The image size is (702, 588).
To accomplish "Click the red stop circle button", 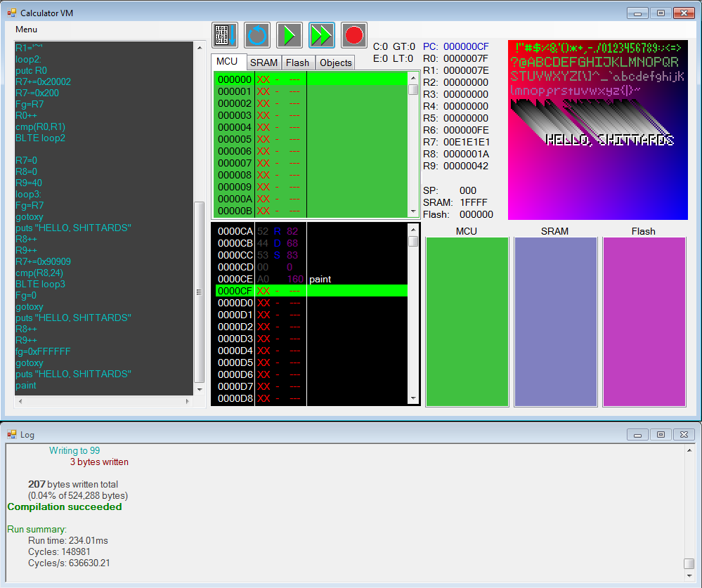I will 353,35.
